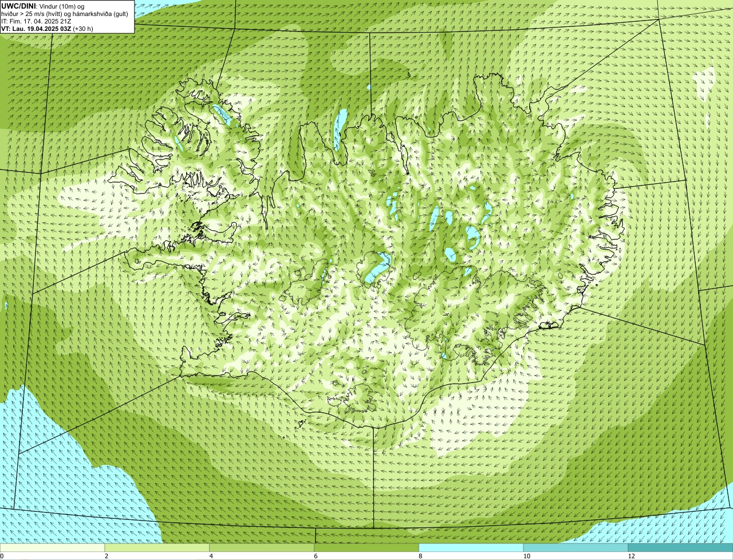Click the legend scale label '8'
The width and height of the screenshot is (733, 560).
(420, 556)
